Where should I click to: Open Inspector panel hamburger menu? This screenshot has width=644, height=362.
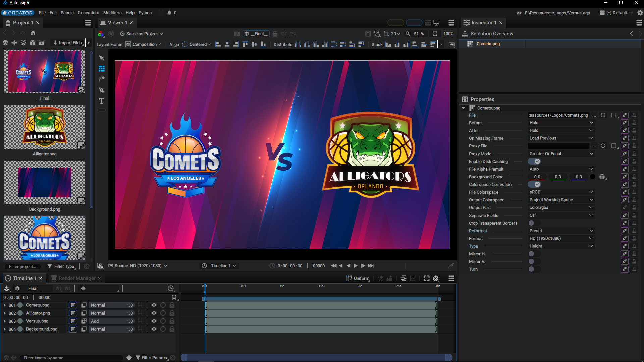click(x=639, y=23)
